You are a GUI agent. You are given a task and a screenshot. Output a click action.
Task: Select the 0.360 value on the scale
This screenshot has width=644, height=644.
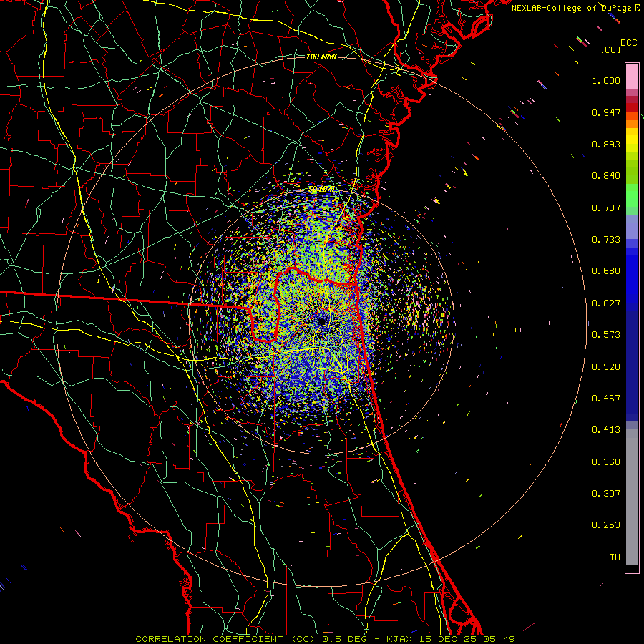(606, 462)
